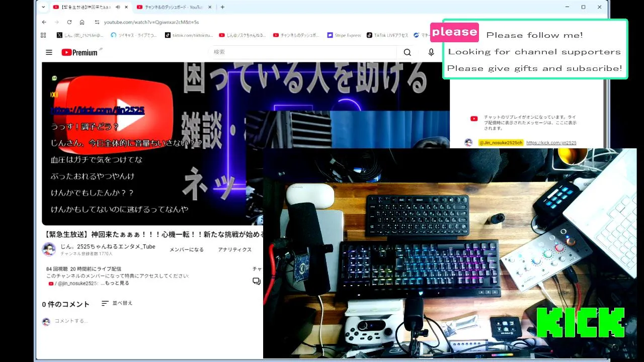This screenshot has width=644, height=362.
Task: Open the Stripe Express bookmark
Action: click(x=344, y=35)
